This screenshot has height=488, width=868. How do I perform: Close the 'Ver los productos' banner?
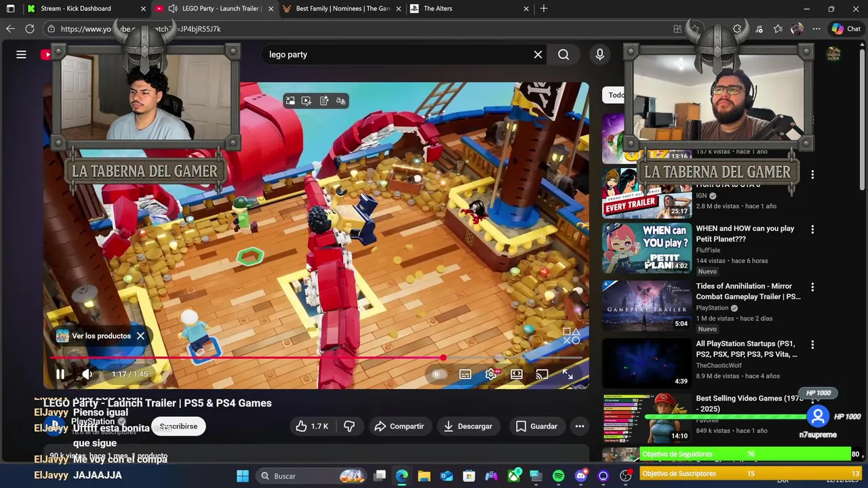(x=140, y=336)
